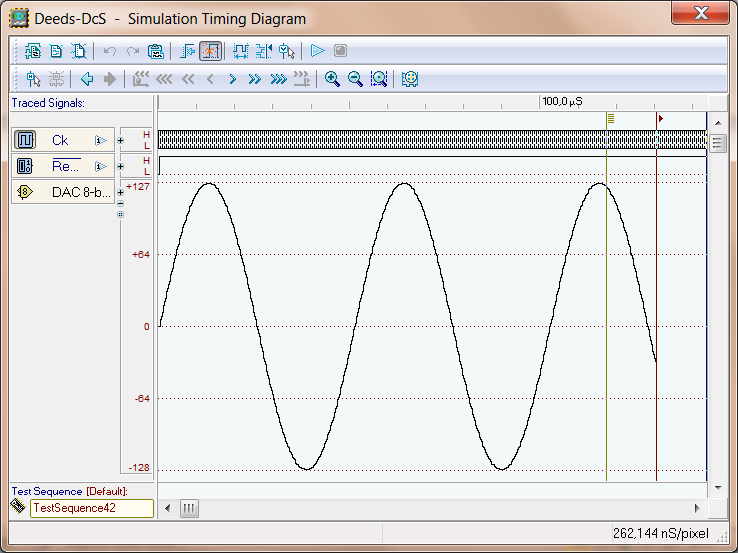Click the blue back arrow

87,79
